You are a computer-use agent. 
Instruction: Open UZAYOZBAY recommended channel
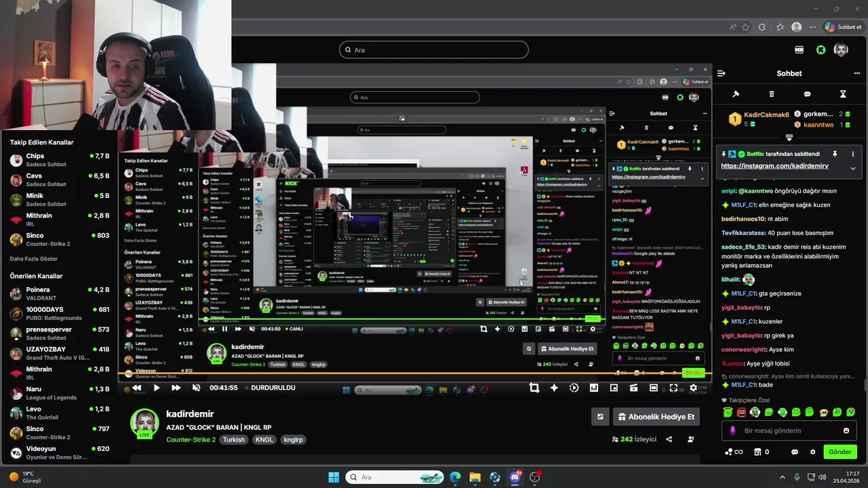tap(60, 353)
